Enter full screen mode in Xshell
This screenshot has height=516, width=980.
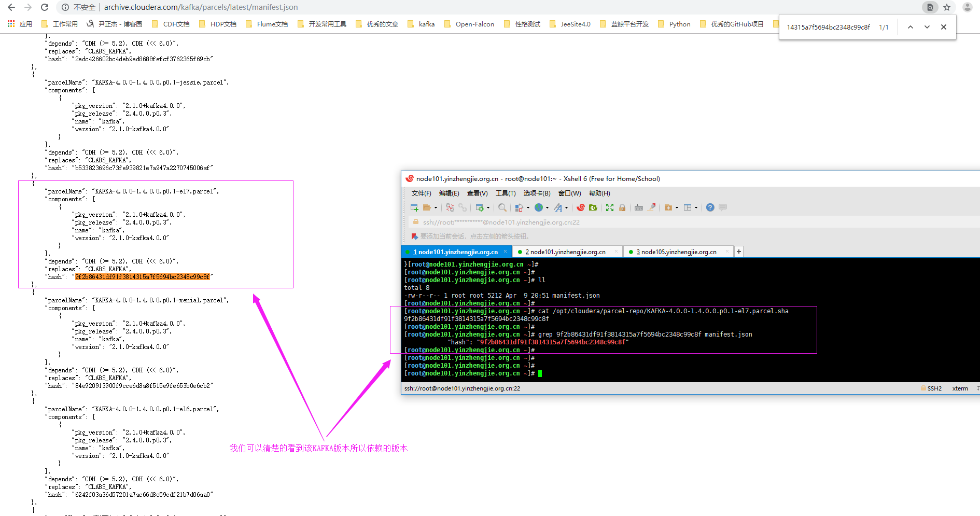point(609,207)
